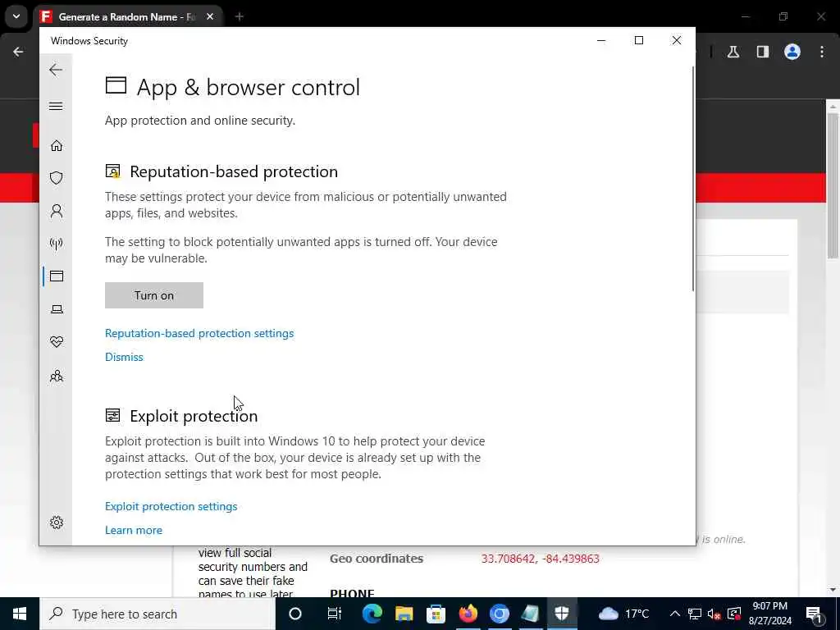
Task: Click the browser back arrow
Action: [18, 52]
